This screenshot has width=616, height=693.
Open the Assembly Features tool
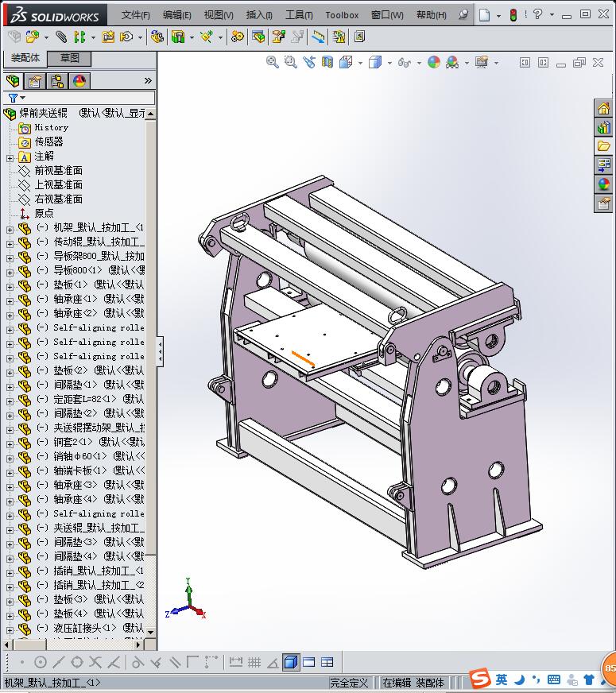pos(178,37)
